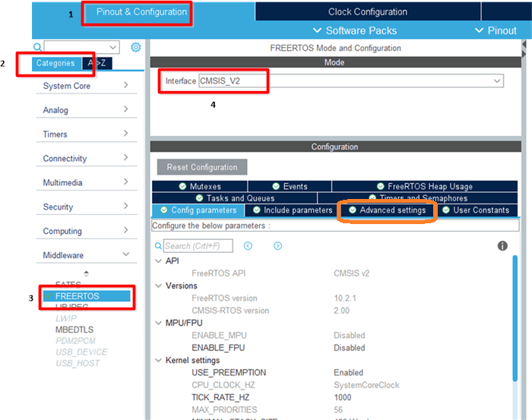Collapse the Middleware category
This screenshot has height=420, width=532.
point(87,255)
